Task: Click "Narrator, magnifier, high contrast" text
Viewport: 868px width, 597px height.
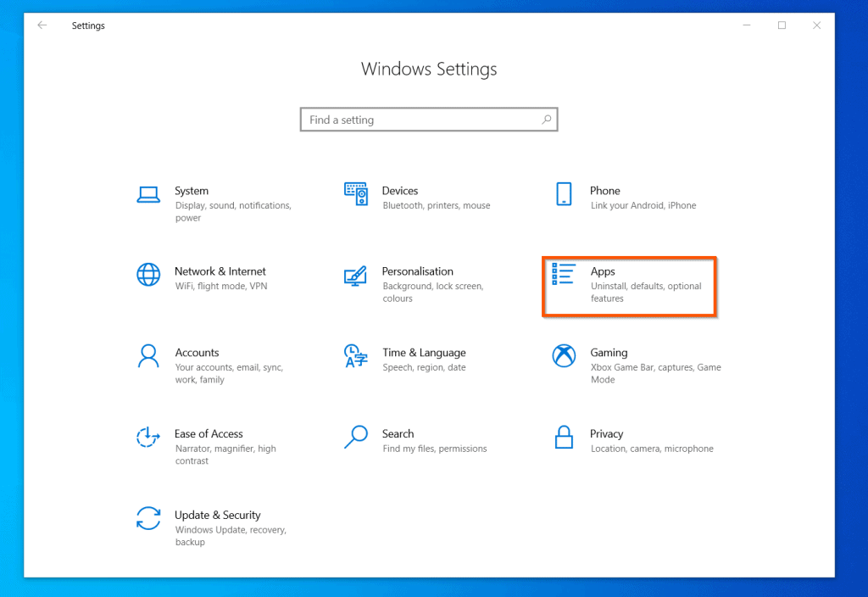Action: coord(225,455)
